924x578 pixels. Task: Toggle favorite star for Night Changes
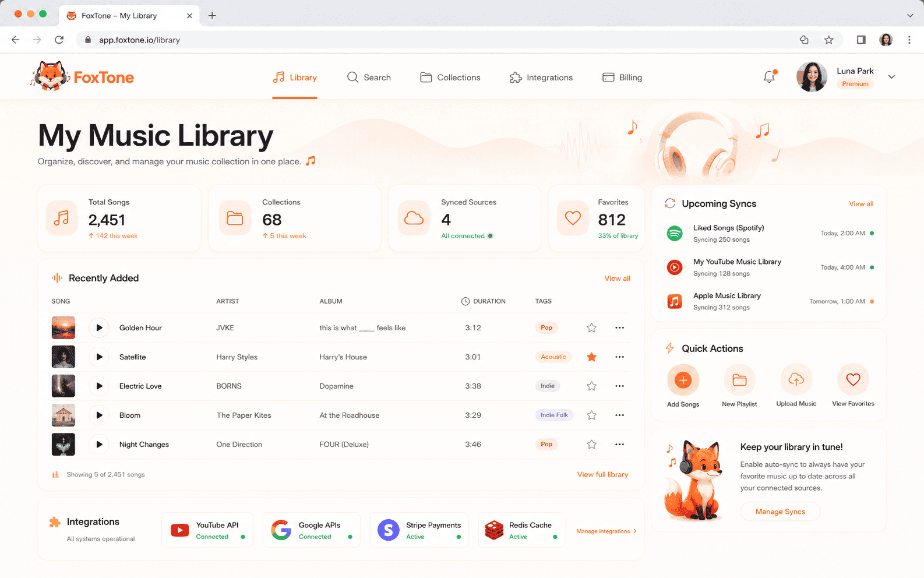591,444
